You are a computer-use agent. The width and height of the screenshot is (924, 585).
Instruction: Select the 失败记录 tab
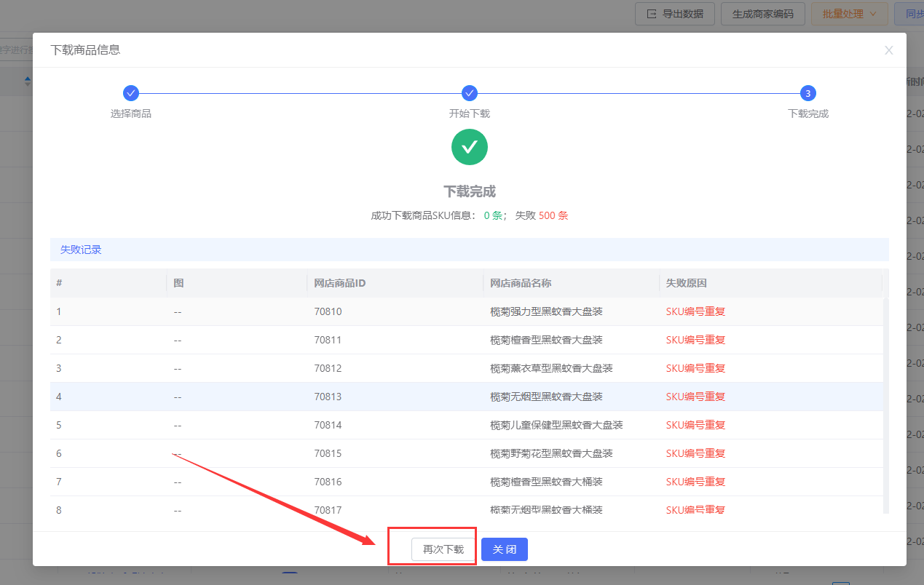[81, 250]
